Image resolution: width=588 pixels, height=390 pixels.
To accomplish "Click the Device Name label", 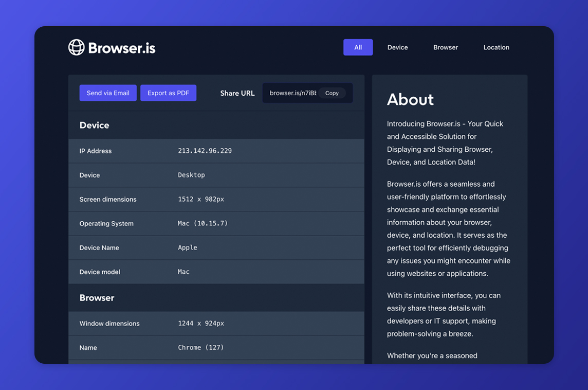I will pos(99,248).
